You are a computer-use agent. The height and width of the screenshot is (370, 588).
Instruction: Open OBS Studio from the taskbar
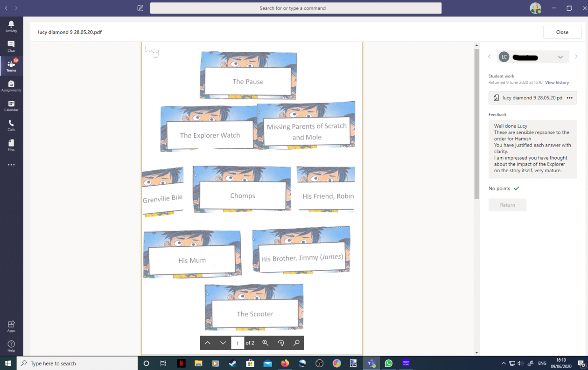319,363
